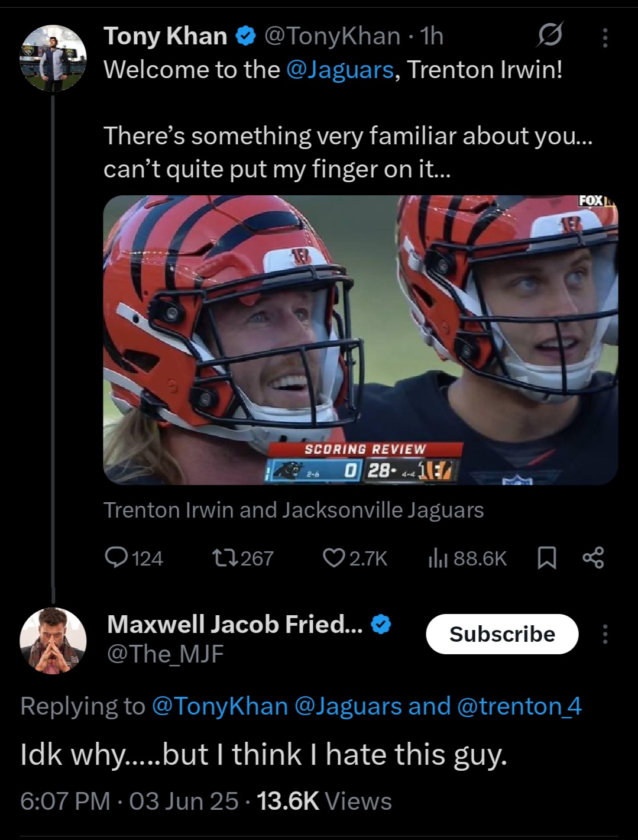Open the three-dot menu on Tony Khan's tweet
The image size is (638, 840).
[x=604, y=37]
